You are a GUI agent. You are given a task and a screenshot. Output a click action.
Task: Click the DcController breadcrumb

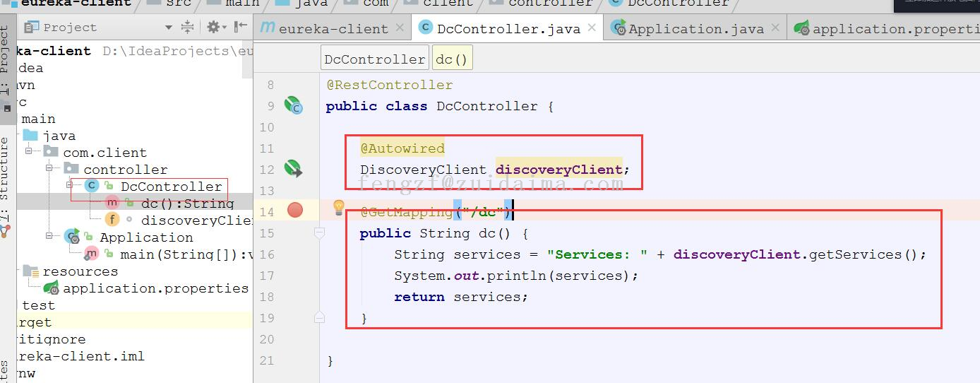374,59
